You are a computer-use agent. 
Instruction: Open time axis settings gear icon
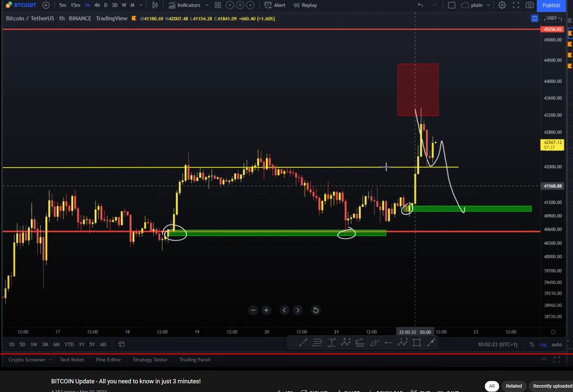pos(553,332)
